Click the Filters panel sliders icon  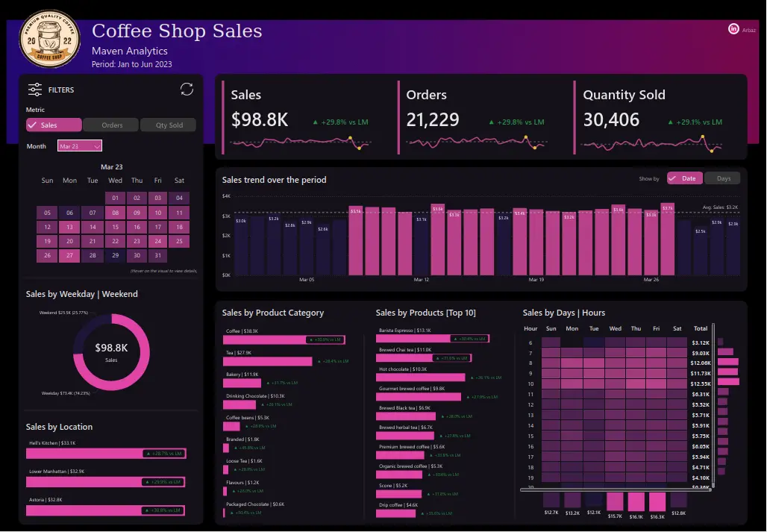34,90
